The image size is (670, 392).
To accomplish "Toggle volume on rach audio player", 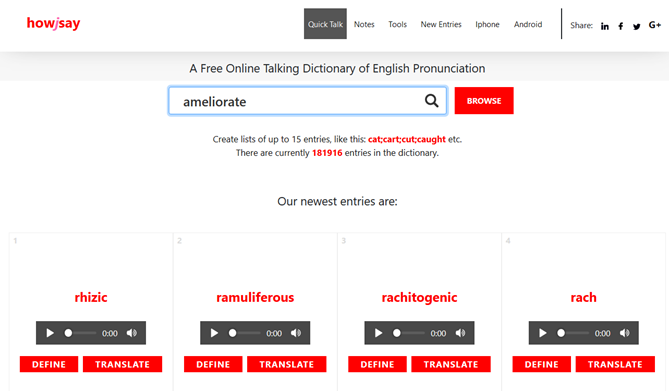I will pyautogui.click(x=625, y=333).
